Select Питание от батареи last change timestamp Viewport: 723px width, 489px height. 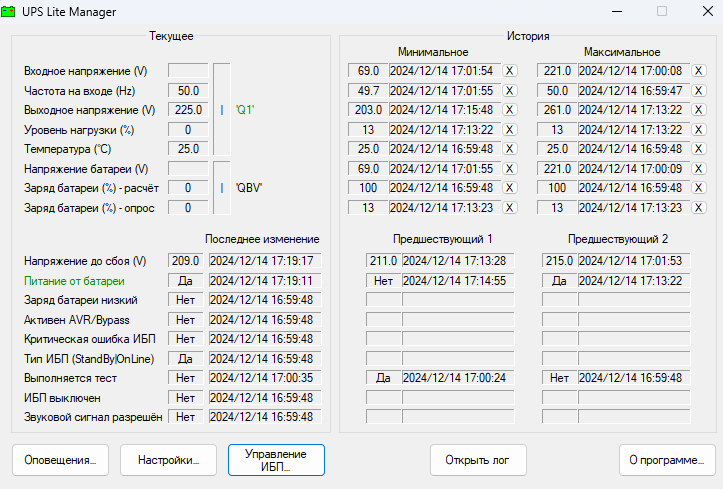[261, 281]
